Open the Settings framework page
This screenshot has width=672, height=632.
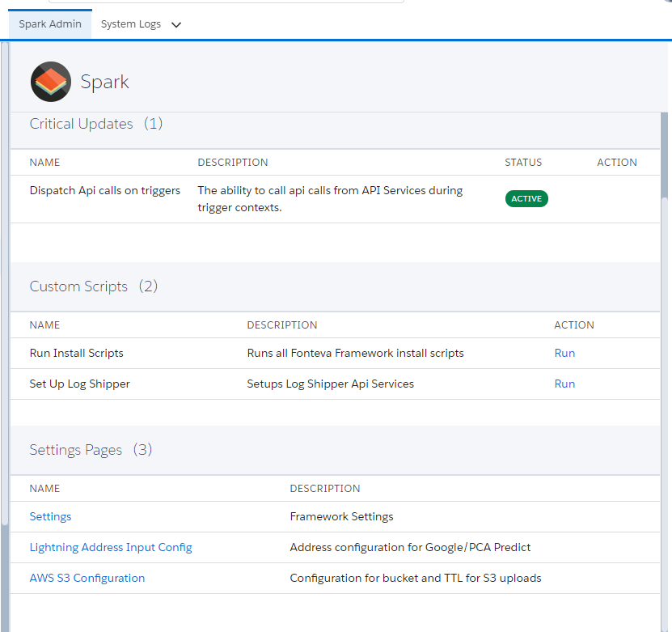50,516
